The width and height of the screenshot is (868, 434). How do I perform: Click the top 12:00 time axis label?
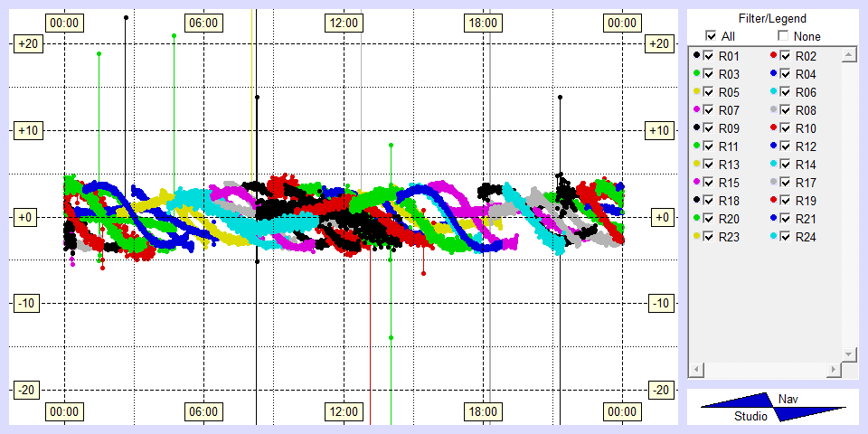click(x=343, y=23)
